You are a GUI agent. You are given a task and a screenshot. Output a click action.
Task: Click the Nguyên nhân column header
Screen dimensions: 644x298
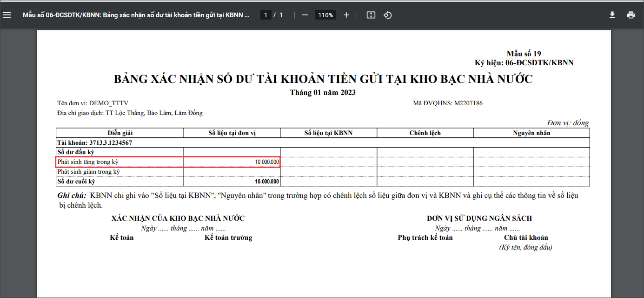[x=531, y=133]
